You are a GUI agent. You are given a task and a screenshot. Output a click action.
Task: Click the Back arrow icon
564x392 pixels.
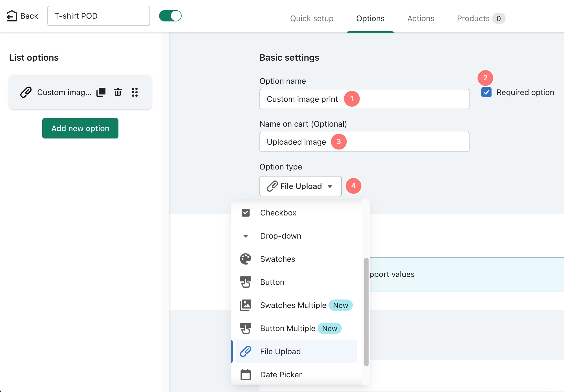(12, 16)
